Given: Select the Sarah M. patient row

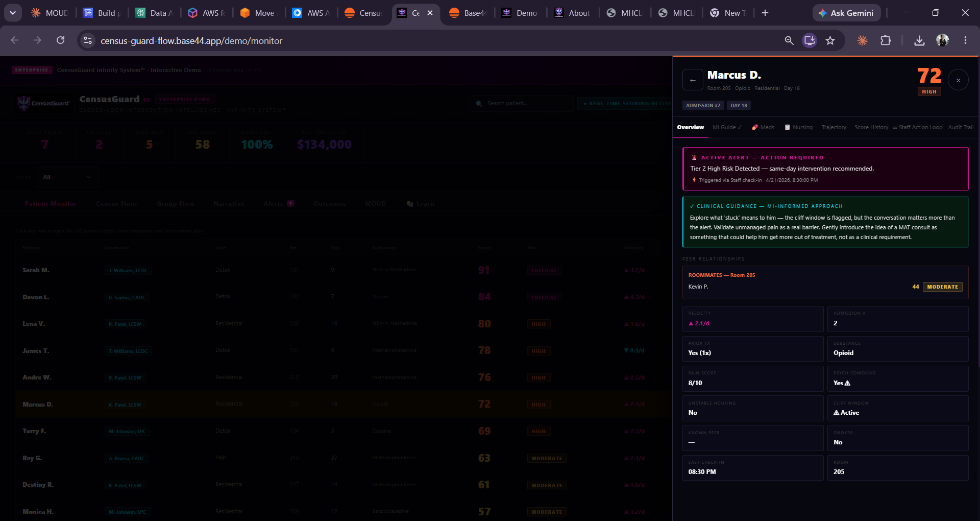Looking at the screenshot, I should click(343, 270).
